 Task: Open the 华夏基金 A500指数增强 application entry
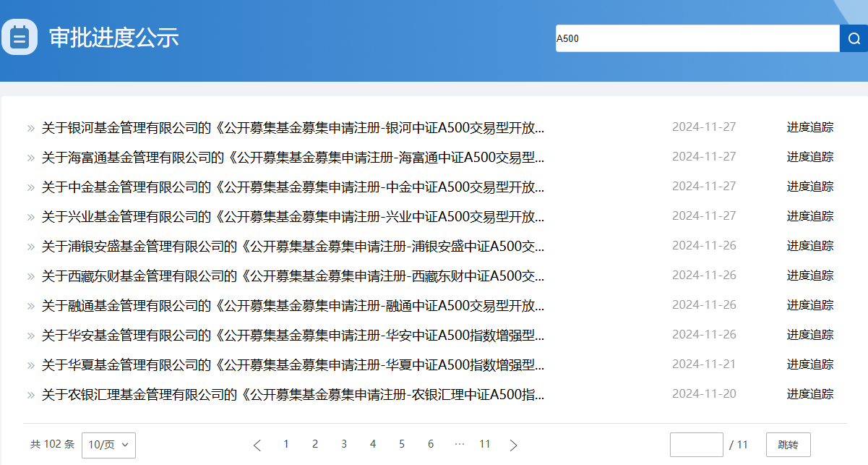coord(293,364)
